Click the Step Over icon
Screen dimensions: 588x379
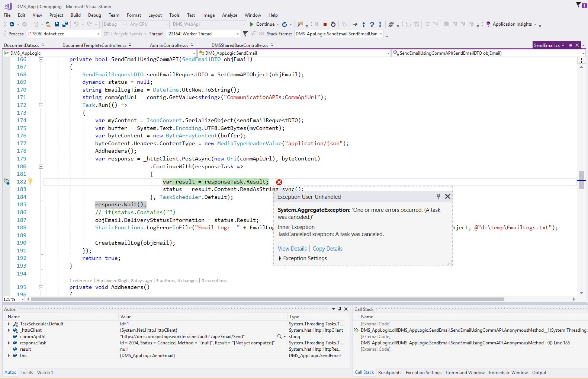pos(372,24)
